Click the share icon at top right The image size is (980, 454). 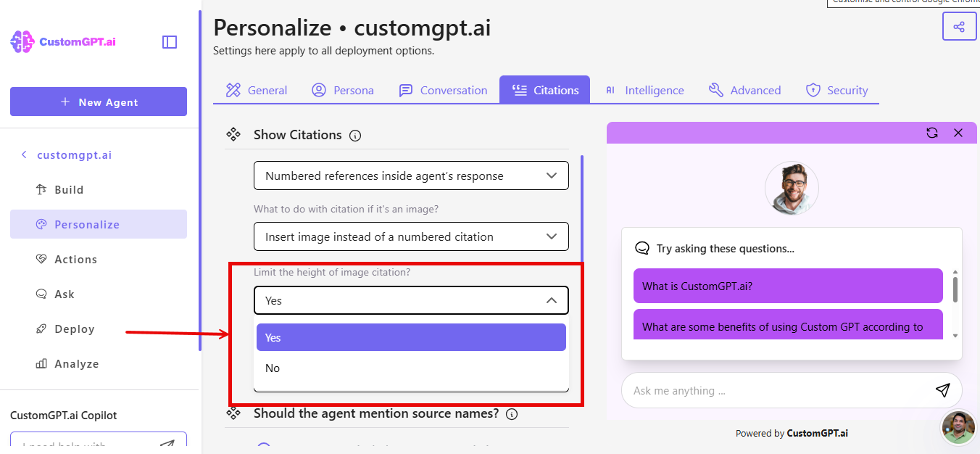959,25
